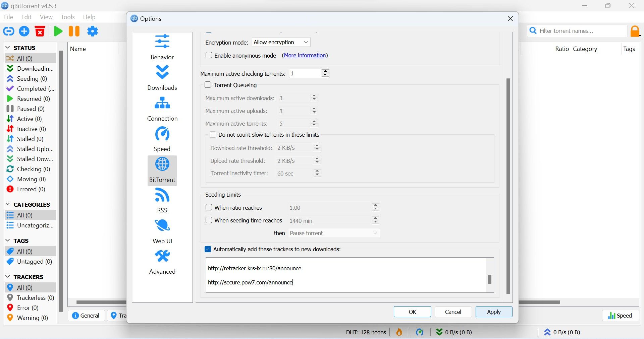Open the Speed options section
Viewport: 644px width, 339px height.
[162, 139]
